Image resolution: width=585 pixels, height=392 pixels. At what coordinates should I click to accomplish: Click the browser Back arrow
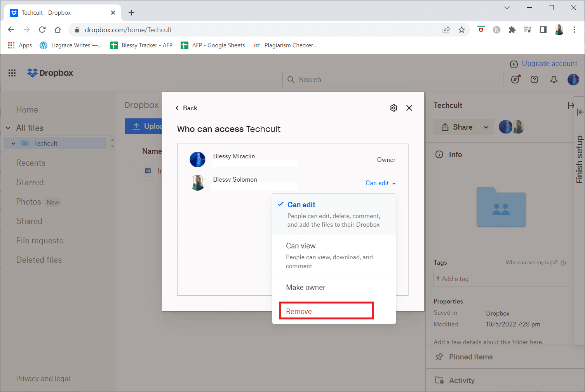[x=11, y=29]
